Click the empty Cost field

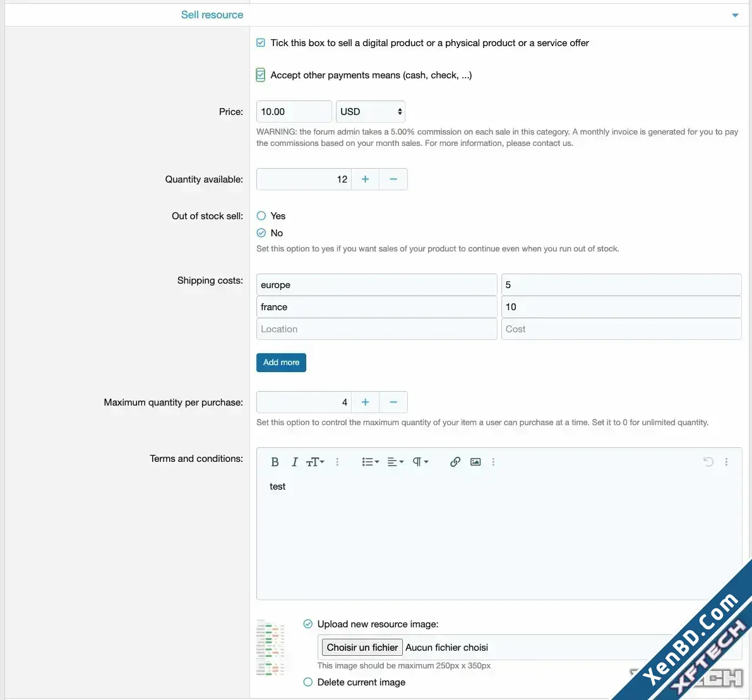point(621,329)
